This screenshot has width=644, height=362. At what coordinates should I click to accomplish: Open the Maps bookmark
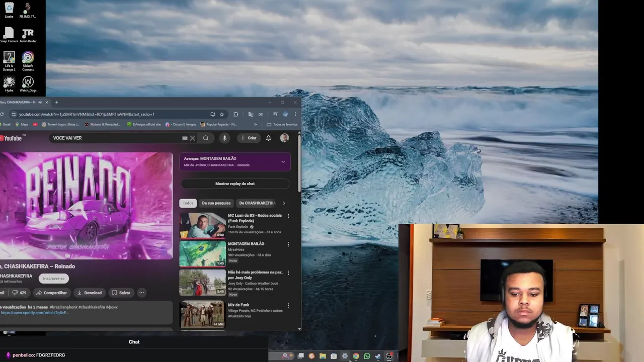pyautogui.click(x=22, y=124)
